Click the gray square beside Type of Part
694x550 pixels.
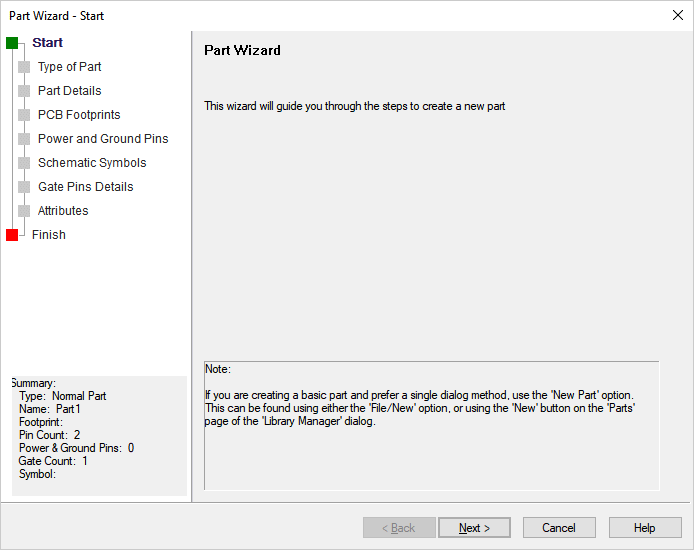[24, 67]
